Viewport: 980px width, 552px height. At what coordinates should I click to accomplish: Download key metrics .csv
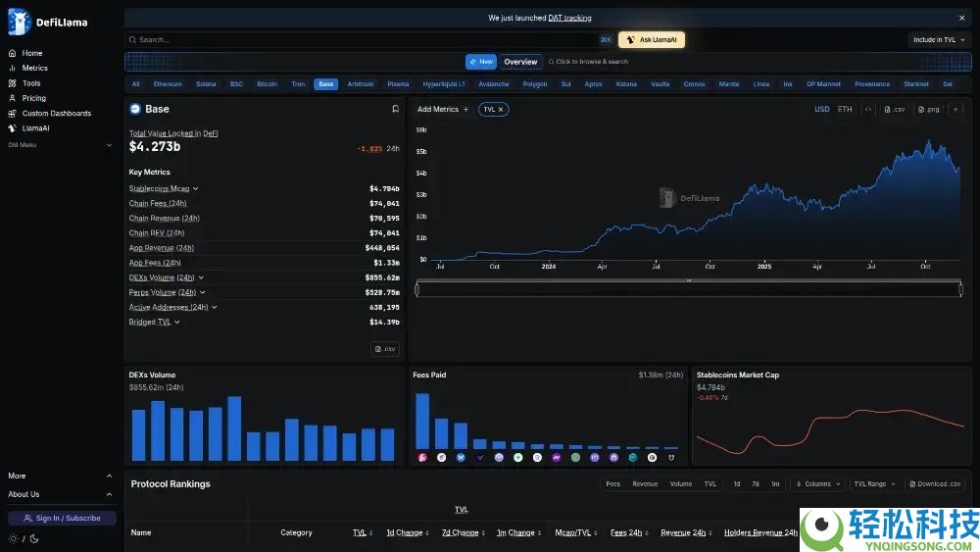click(x=385, y=349)
